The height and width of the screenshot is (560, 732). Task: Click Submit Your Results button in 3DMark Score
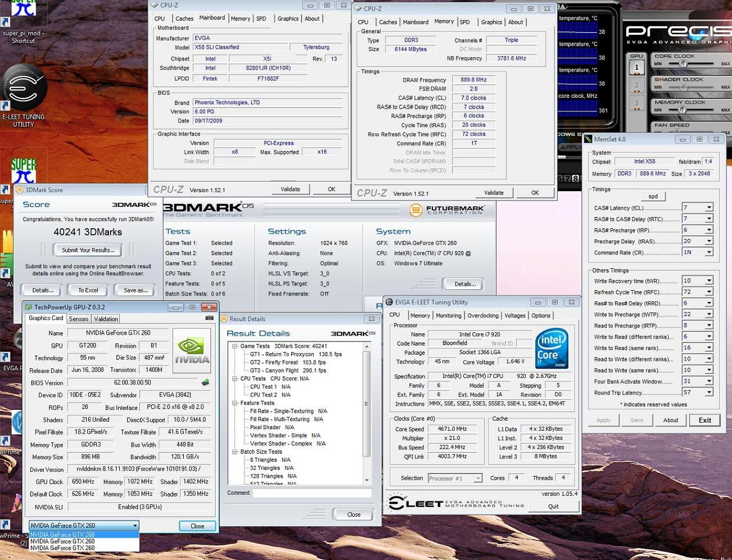click(88, 250)
